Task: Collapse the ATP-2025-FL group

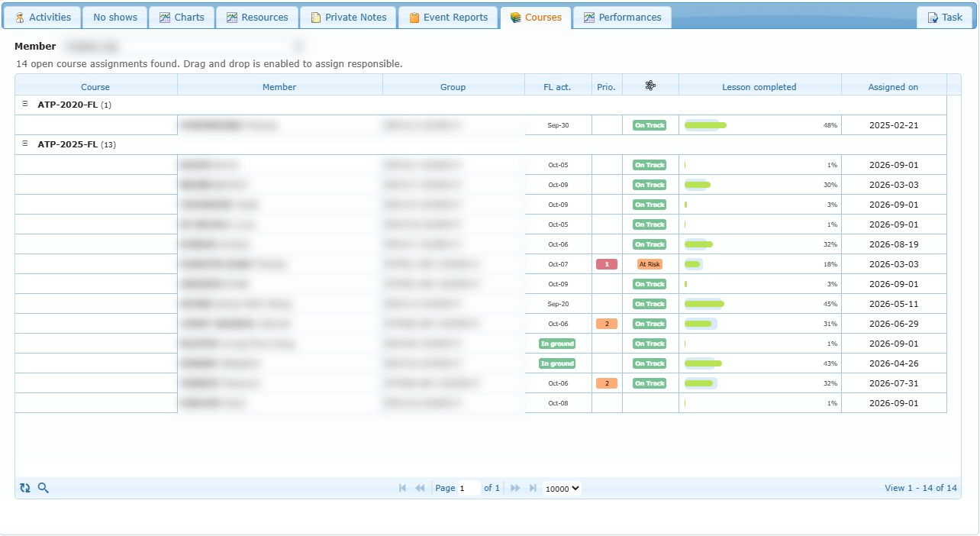Action: (25, 144)
